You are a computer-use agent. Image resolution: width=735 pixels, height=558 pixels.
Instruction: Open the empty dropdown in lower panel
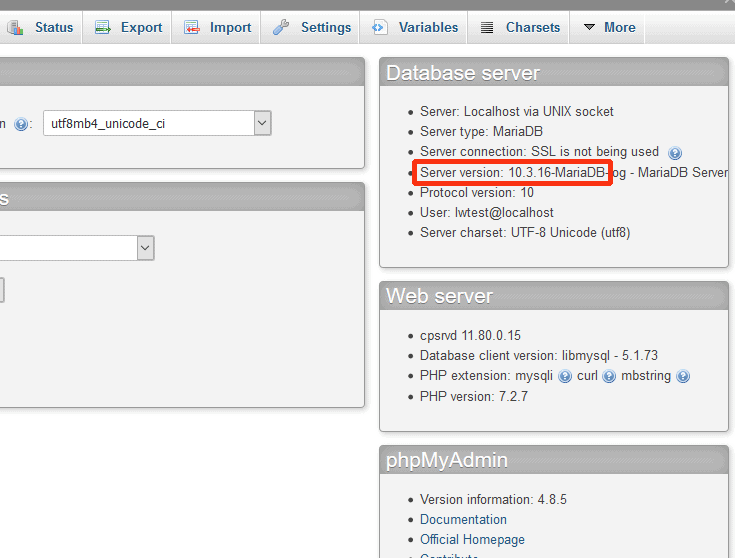(x=75, y=248)
